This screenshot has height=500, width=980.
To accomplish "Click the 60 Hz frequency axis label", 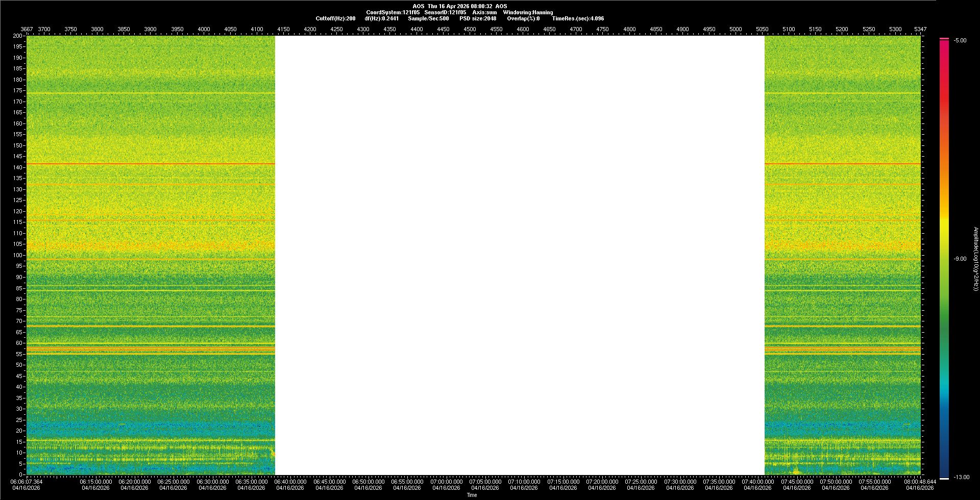I will coord(19,343).
